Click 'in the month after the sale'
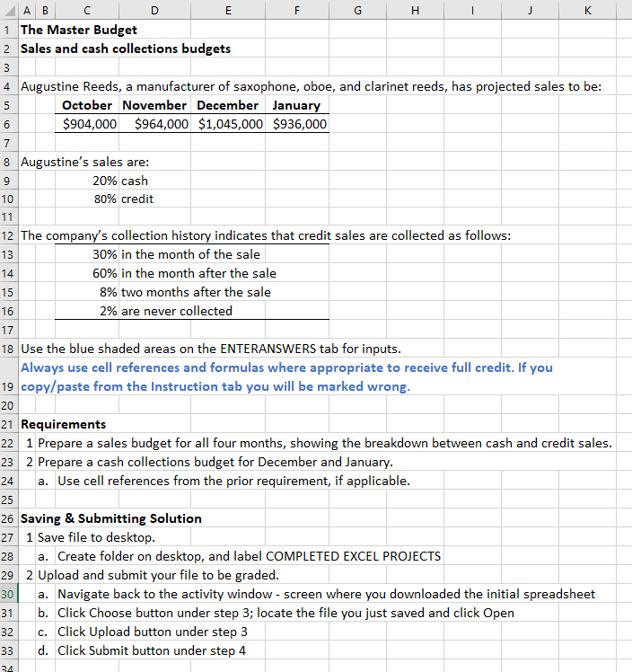This screenshot has width=632, height=672. click(x=198, y=273)
